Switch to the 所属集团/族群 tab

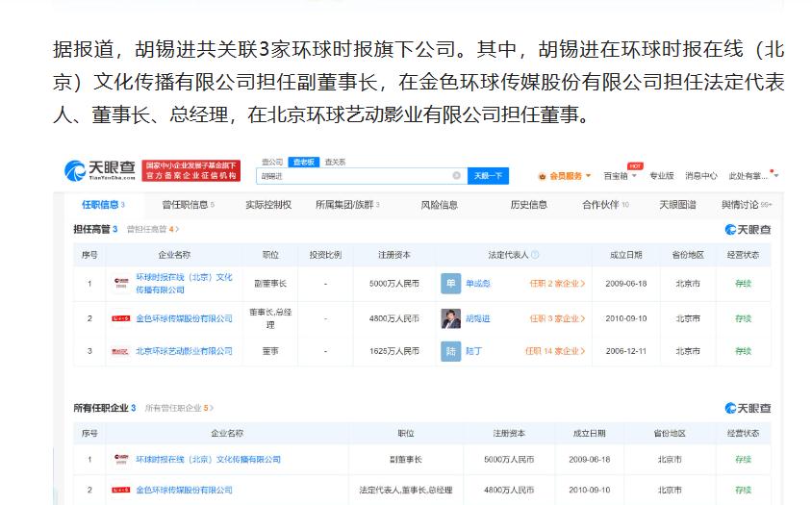pos(347,205)
